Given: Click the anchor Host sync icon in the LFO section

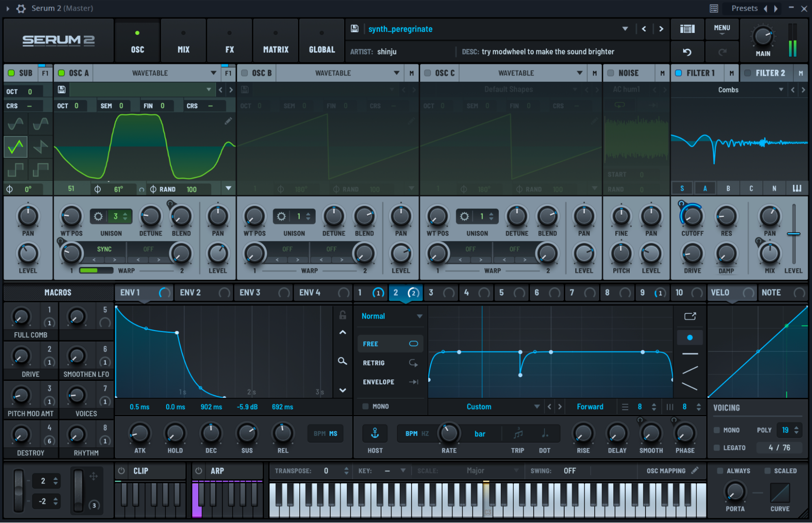Looking at the screenshot, I should [375, 433].
